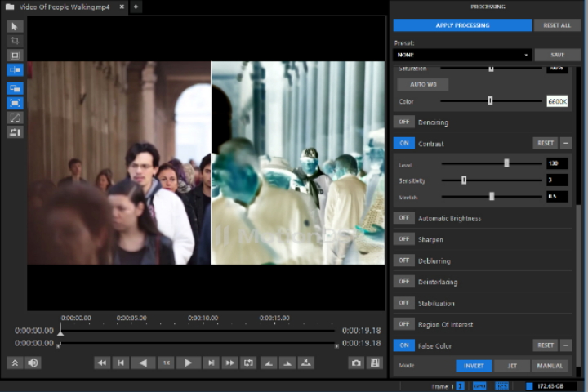Open new tab with plus icon

136,7
